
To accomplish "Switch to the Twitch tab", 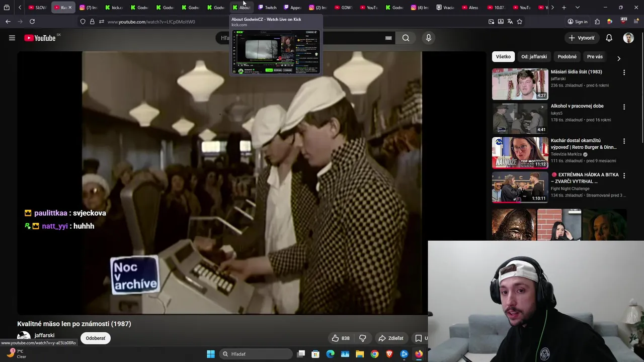I will 267,8.
